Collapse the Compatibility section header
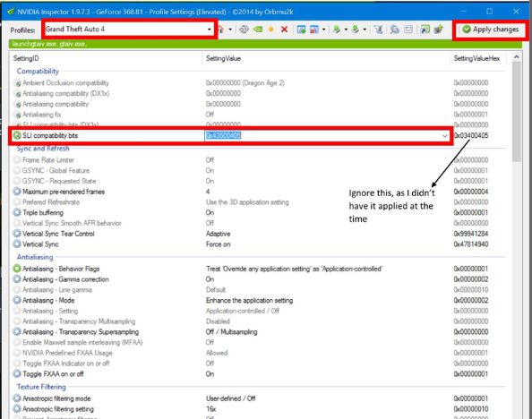 point(38,72)
